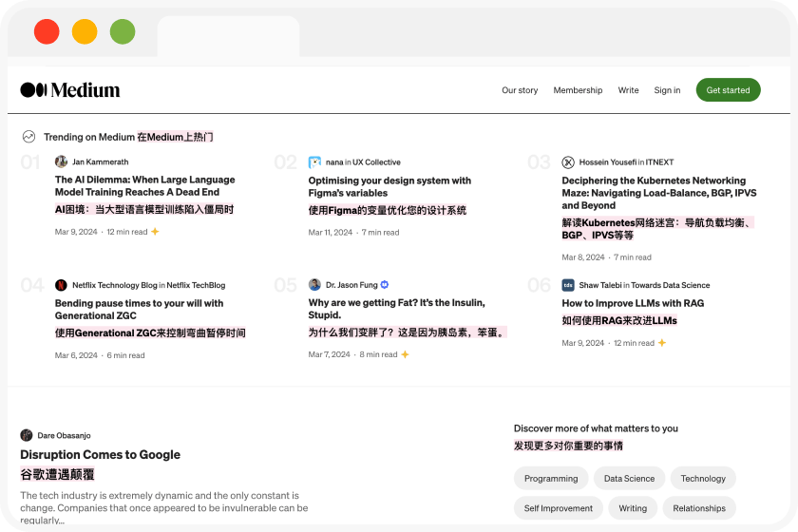
Task: Open the Membership page
Action: click(x=578, y=90)
